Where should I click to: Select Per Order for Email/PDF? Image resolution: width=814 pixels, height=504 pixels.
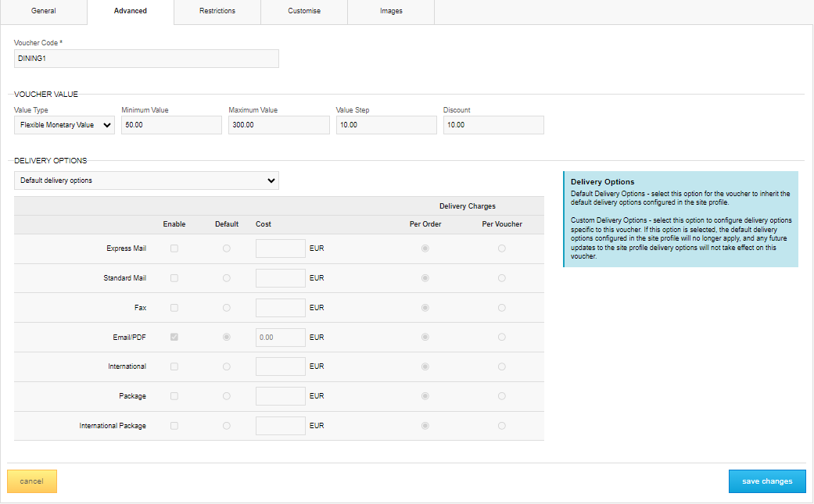tap(425, 337)
